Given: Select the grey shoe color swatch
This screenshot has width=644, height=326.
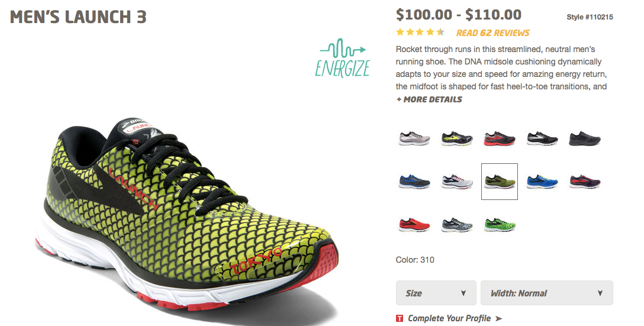Looking at the screenshot, I should 414,138.
